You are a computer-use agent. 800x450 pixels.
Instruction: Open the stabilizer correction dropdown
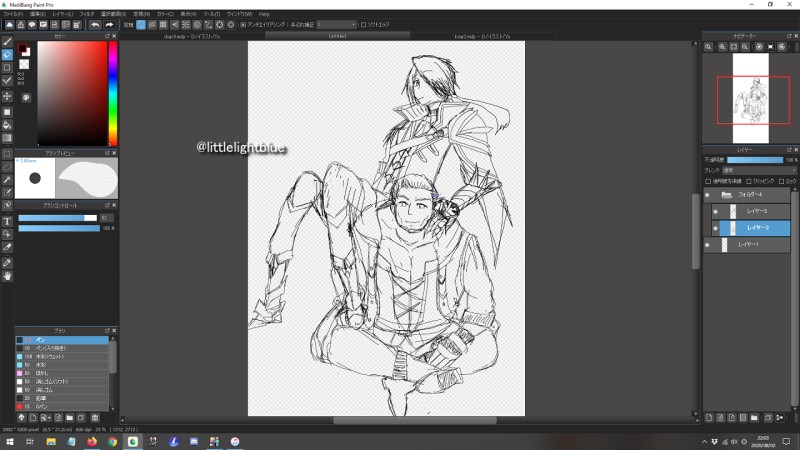pos(337,24)
